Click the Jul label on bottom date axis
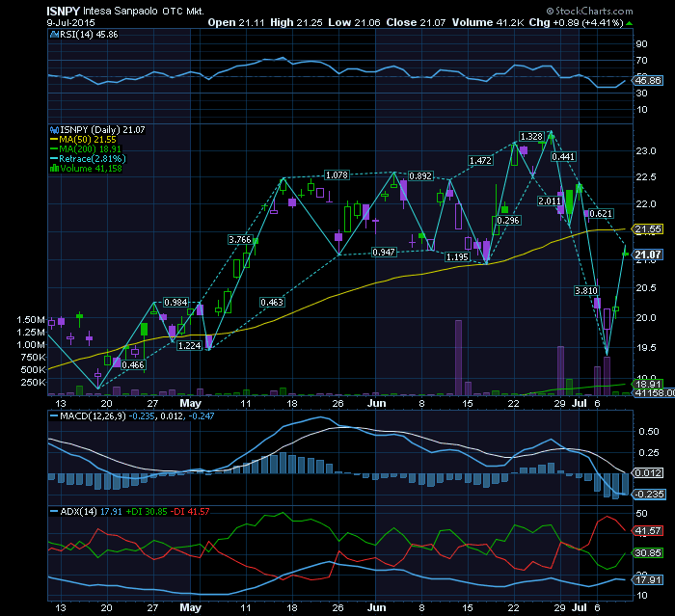Viewport: 675px width, 616px height. tap(579, 607)
